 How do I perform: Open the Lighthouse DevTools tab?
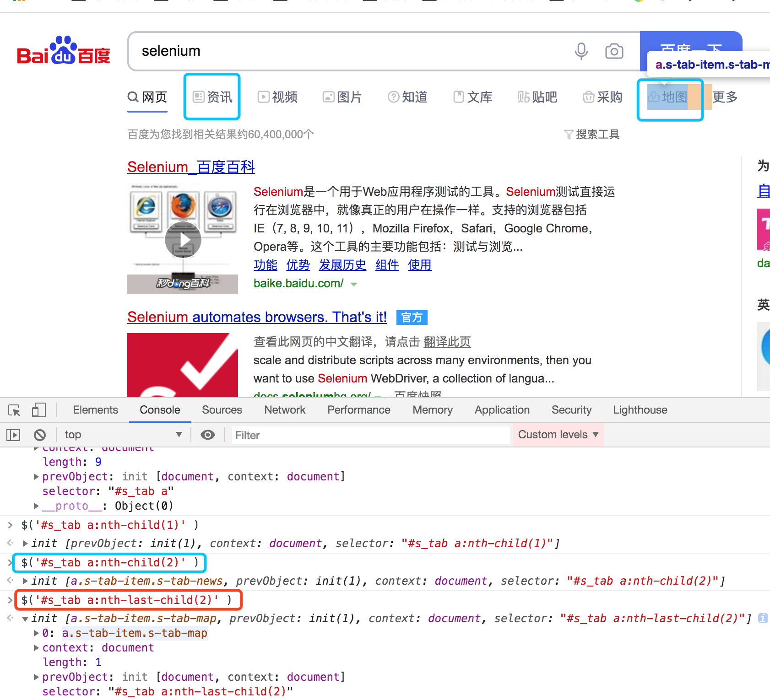pyautogui.click(x=640, y=410)
